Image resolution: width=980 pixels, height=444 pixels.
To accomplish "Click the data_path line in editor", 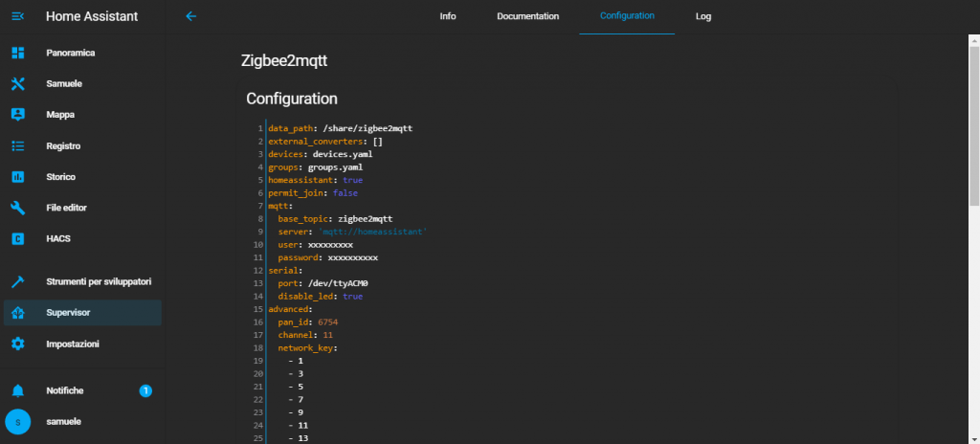I will (x=340, y=128).
